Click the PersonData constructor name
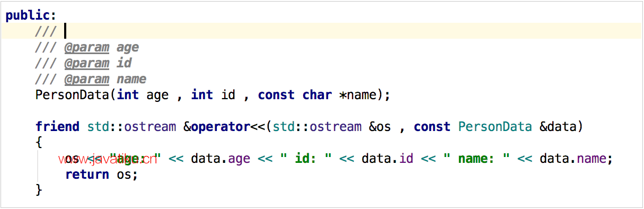644x209 pixels. (x=72, y=95)
